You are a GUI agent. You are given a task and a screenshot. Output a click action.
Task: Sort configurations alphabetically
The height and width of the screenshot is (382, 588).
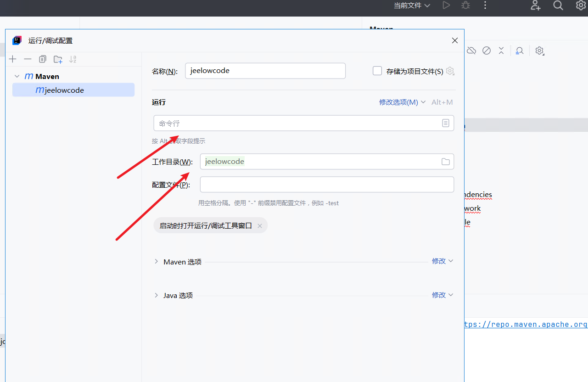pos(73,59)
